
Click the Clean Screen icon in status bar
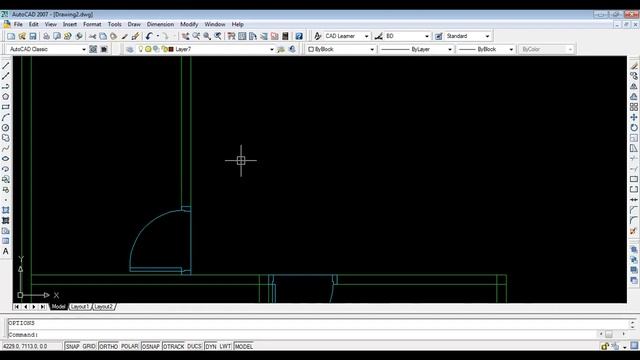[634, 346]
